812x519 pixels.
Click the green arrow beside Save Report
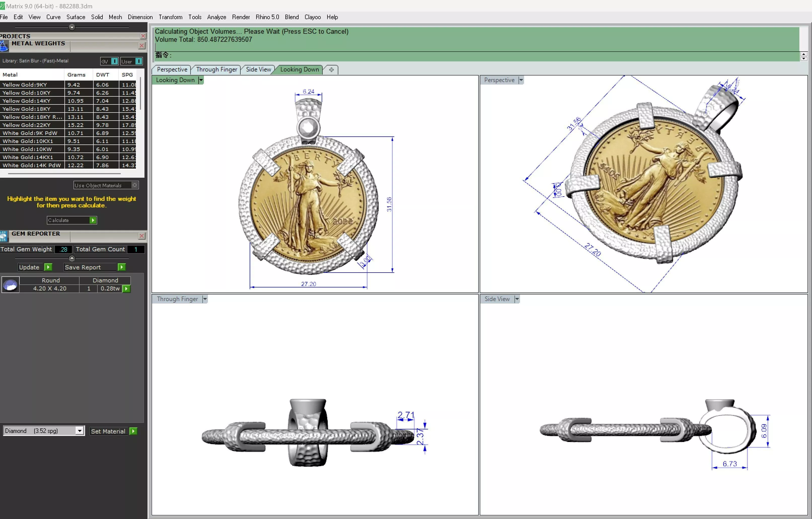[122, 267]
